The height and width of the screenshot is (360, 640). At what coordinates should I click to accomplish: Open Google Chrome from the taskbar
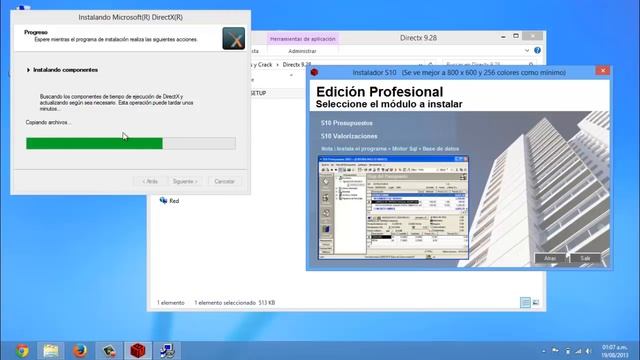22,351
